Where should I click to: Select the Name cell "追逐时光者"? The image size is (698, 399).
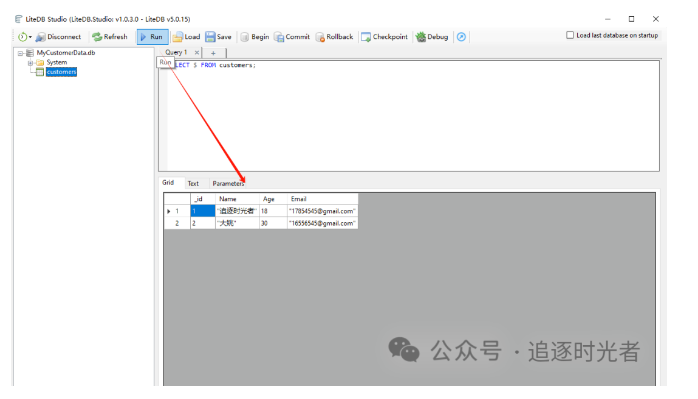(237, 211)
